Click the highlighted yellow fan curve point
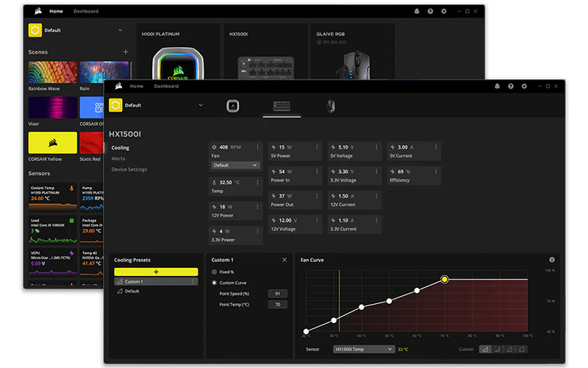Image resolution: width=588 pixels, height=368 pixels. [445, 280]
